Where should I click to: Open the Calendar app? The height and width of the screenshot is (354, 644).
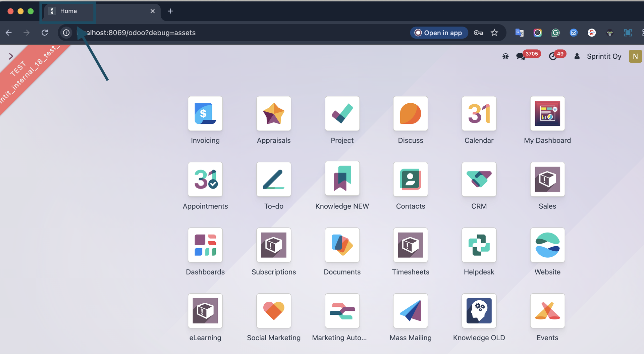tap(479, 113)
